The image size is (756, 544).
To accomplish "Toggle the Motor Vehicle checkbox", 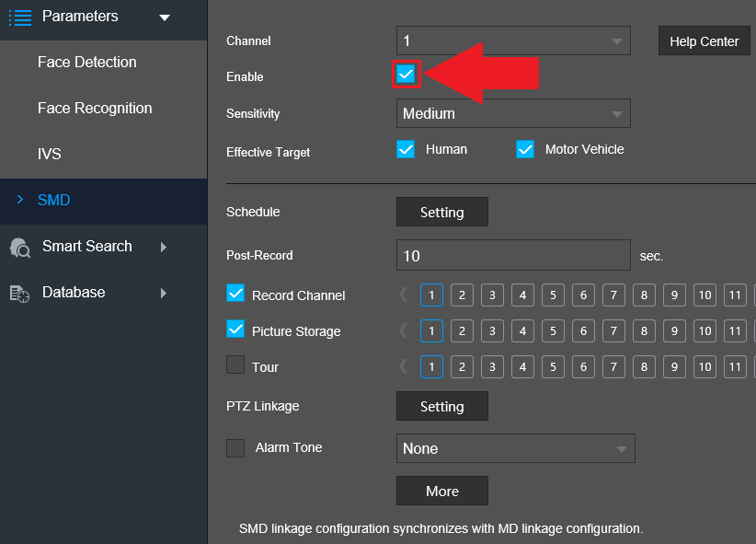I will coord(525,149).
